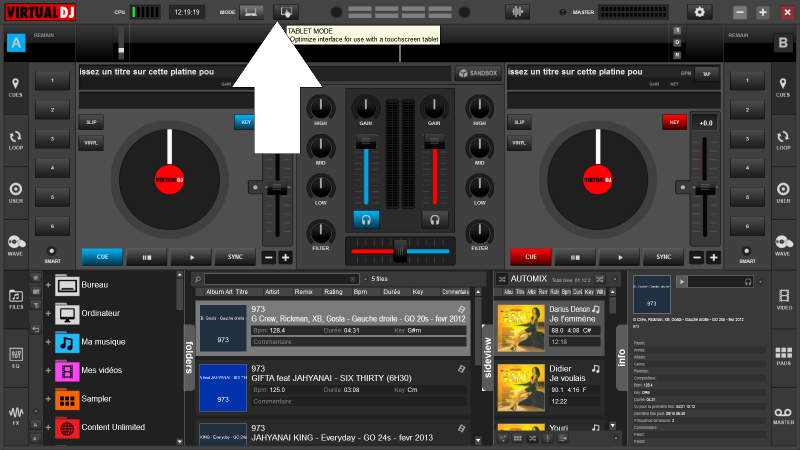Open deck A WAVE panel
The image size is (800, 450).
15,245
